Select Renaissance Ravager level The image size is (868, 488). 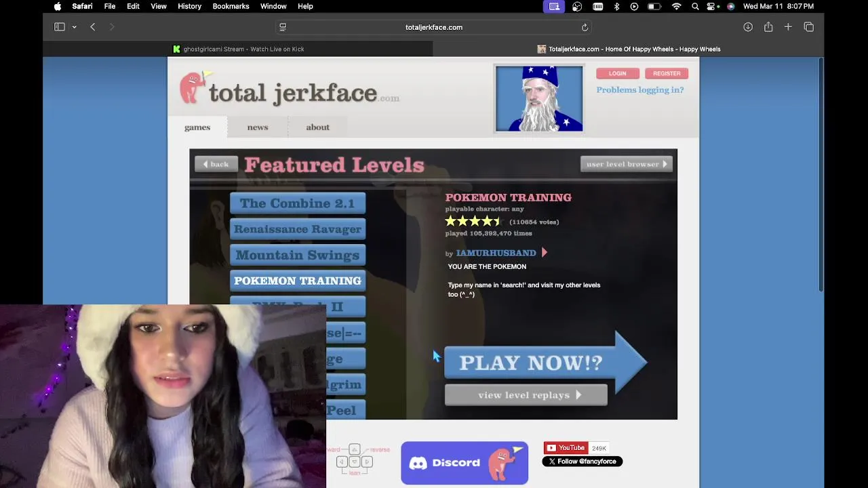pyautogui.click(x=297, y=229)
